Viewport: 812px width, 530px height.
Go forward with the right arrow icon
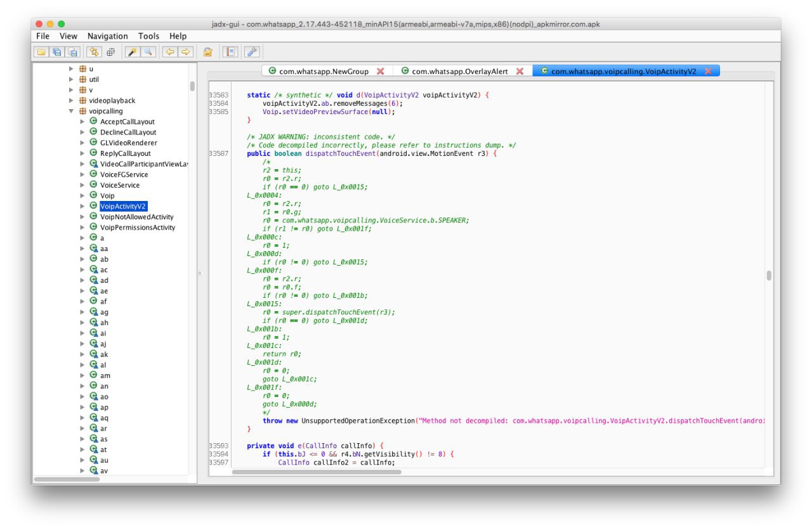[185, 52]
